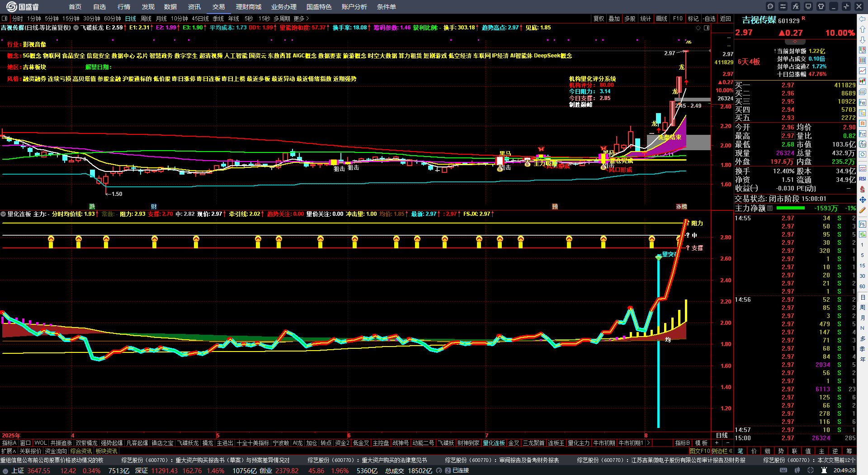This screenshot has width=868, height=475.
Task: Toggle 侧边栏 sidebar collapse button
Action: [x=722, y=451]
